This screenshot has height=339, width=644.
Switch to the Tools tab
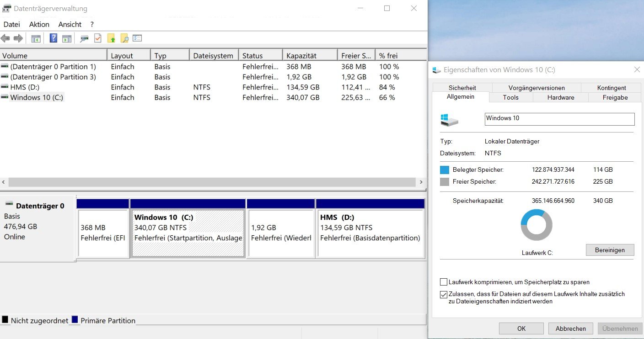pyautogui.click(x=511, y=97)
